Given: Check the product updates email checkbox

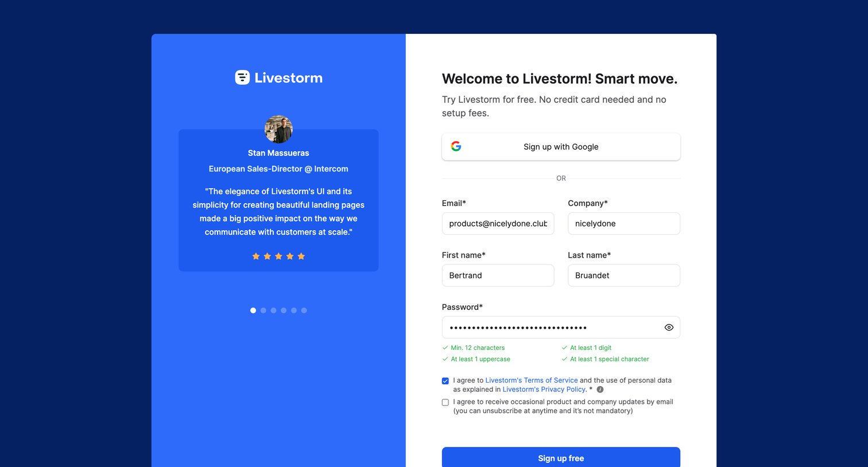Looking at the screenshot, I should [x=445, y=403].
